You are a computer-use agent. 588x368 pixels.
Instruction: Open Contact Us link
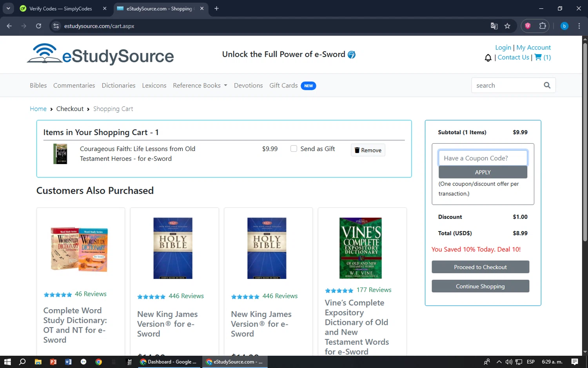[513, 57]
